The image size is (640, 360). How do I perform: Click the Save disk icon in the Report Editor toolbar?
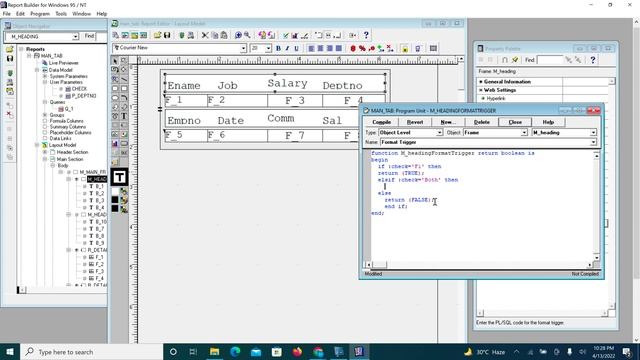167,36
